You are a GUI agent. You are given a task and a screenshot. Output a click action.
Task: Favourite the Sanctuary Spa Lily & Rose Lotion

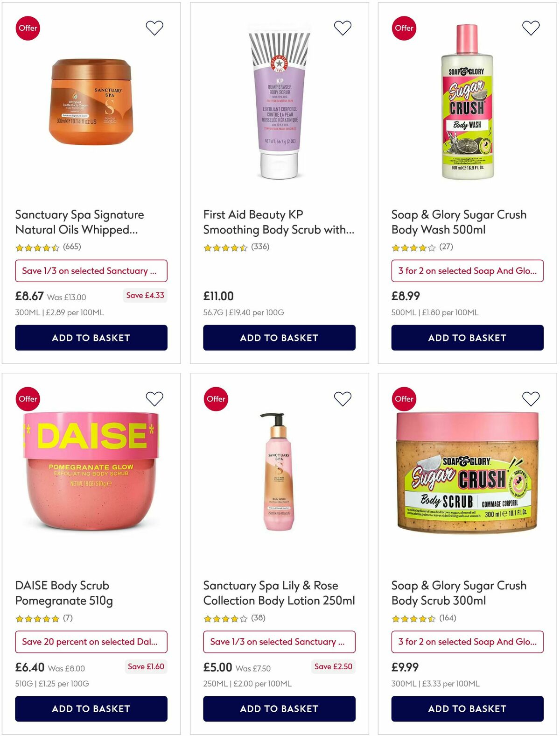click(x=343, y=399)
